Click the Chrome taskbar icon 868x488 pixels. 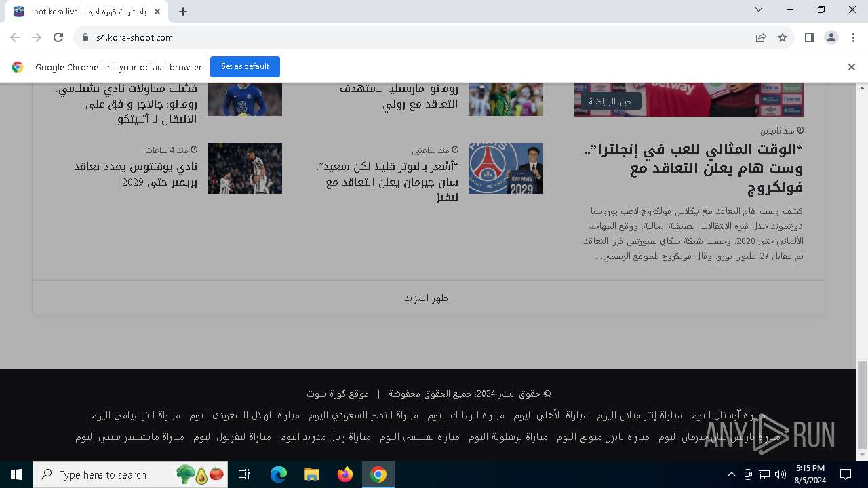tap(378, 474)
